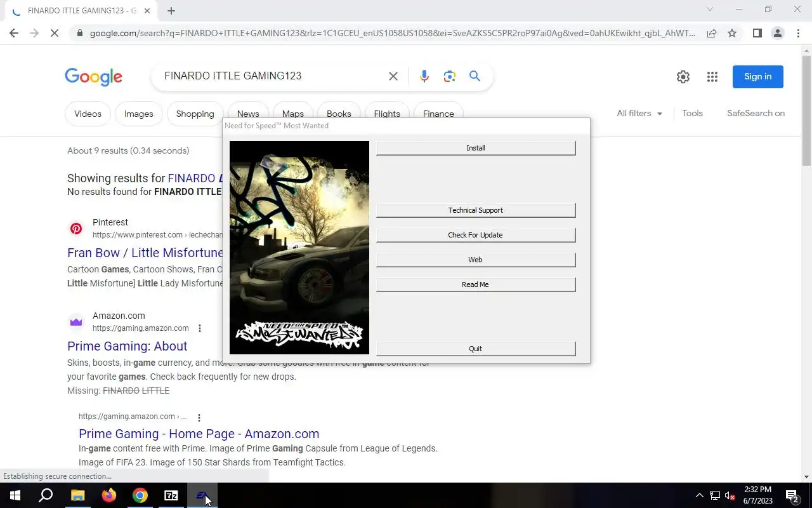Search by voice microphone icon
The image size is (812, 508).
424,76
